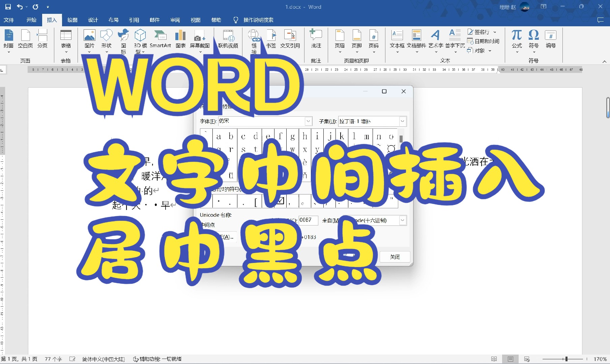Screen dimensions: 610x364
Task: Close the symbol dialog with 关闭 button
Action: 395,256
